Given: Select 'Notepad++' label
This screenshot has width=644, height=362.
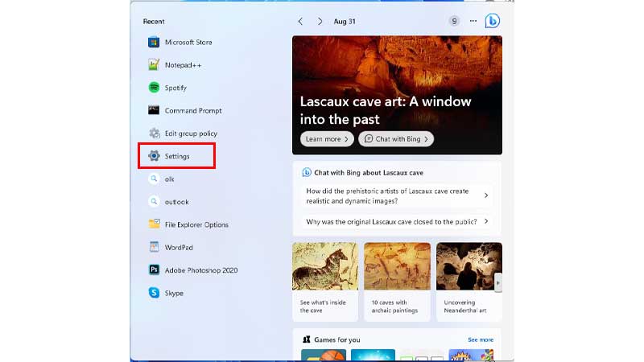Looking at the screenshot, I should pos(184,65).
